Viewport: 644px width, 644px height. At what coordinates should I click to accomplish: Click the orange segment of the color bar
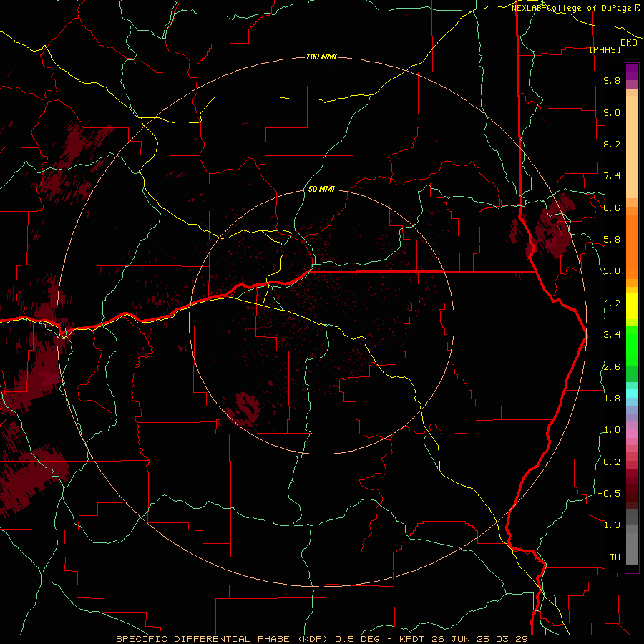632,246
